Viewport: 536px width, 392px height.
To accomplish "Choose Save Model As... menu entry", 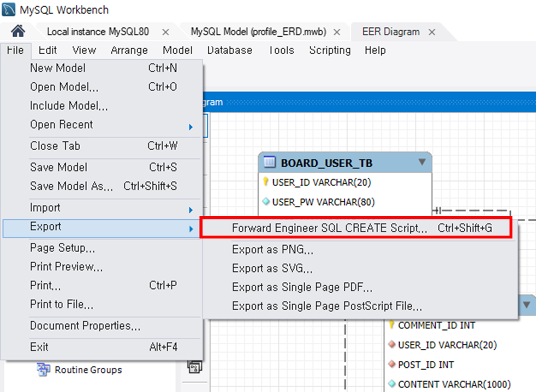I will (102, 186).
